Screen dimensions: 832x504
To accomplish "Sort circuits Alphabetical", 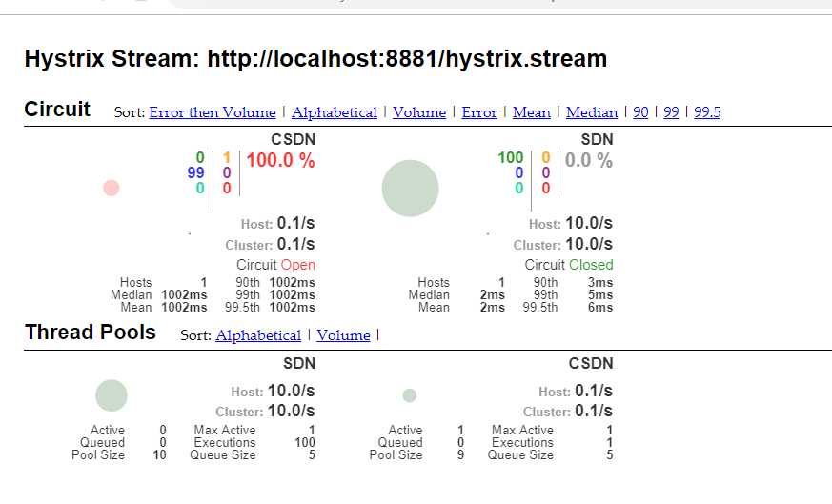I will click(x=335, y=112).
